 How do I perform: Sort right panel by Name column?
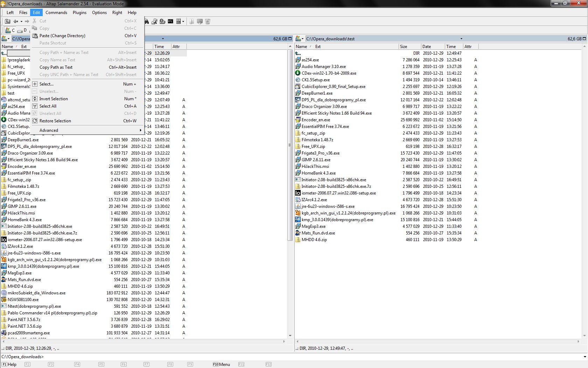301,47
